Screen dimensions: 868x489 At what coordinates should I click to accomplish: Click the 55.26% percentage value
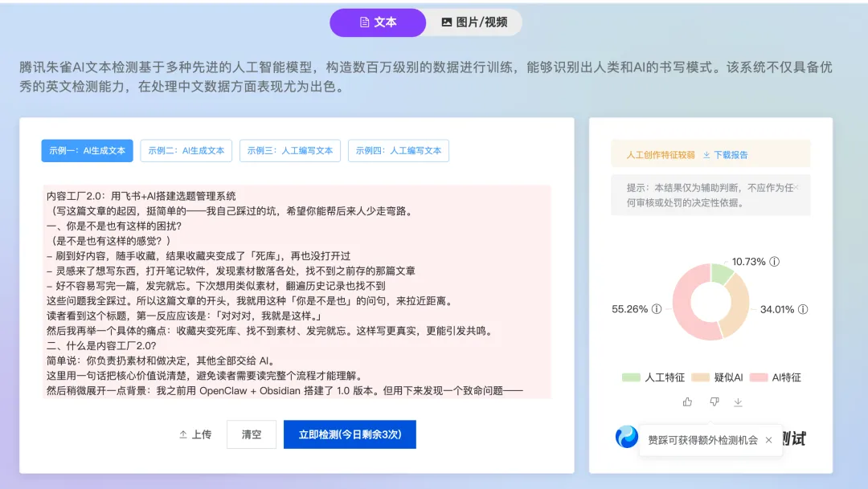click(629, 309)
